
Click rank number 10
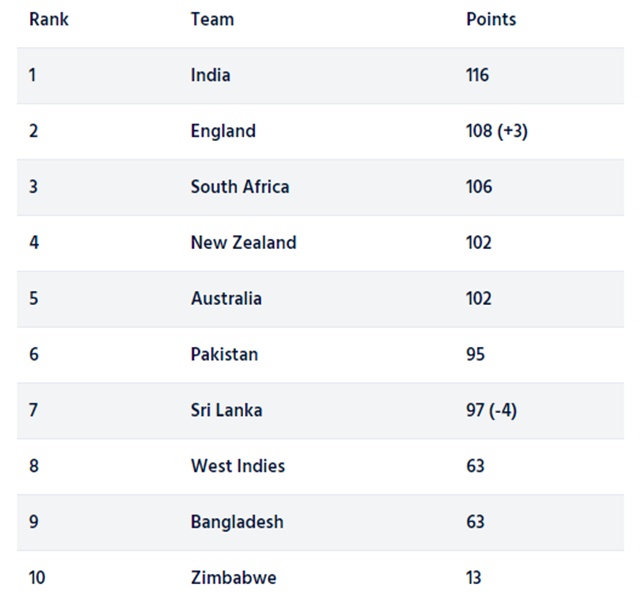click(x=37, y=578)
